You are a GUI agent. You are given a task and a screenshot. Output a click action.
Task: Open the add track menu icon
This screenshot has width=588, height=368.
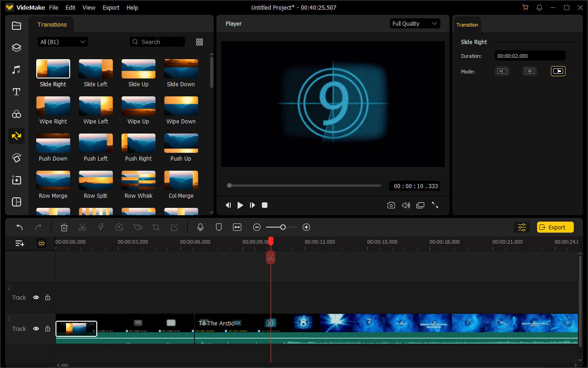pos(20,243)
